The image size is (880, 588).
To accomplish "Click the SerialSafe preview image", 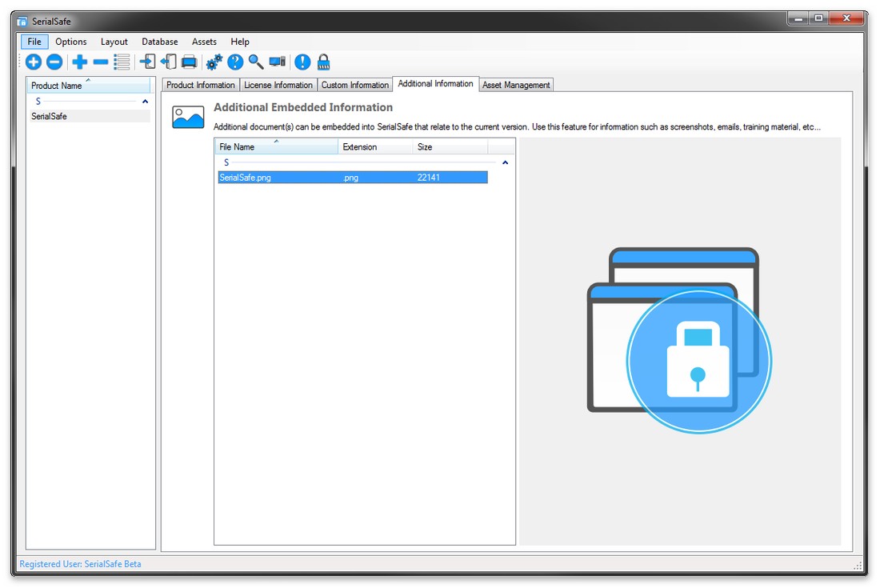I will pyautogui.click(x=680, y=340).
